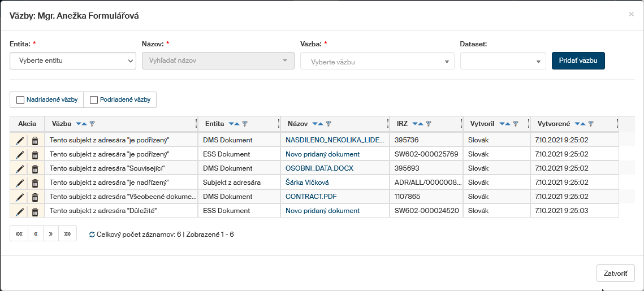Refresh the record count with reload icon

(x=92, y=234)
